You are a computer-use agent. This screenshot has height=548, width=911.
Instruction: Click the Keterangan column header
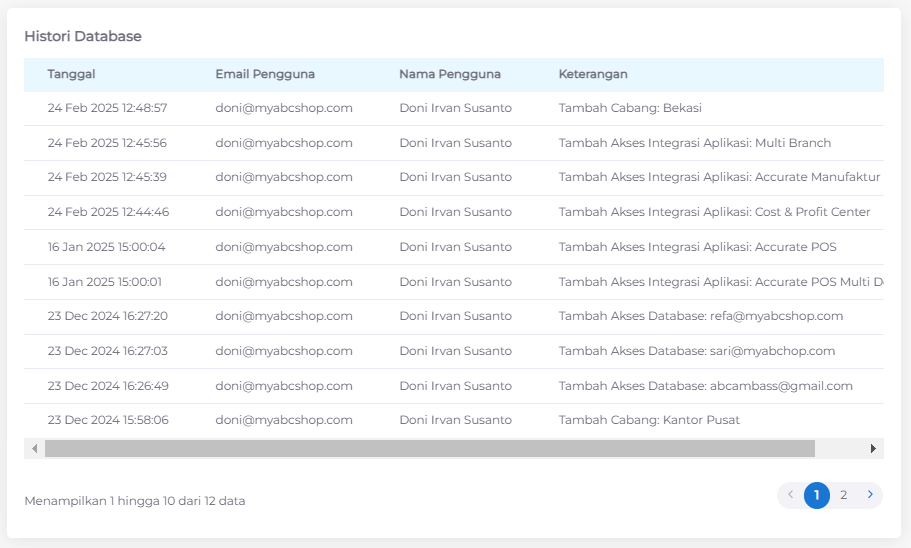point(593,74)
